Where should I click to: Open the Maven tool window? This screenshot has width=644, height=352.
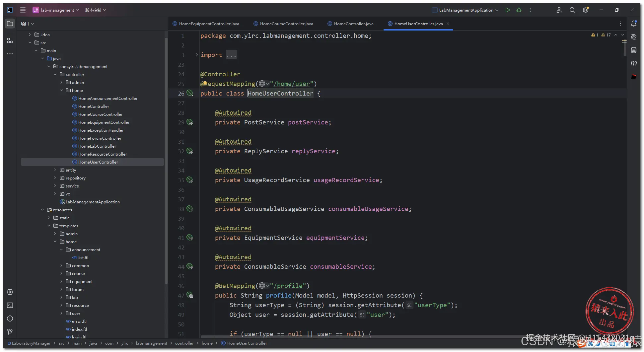(x=634, y=63)
